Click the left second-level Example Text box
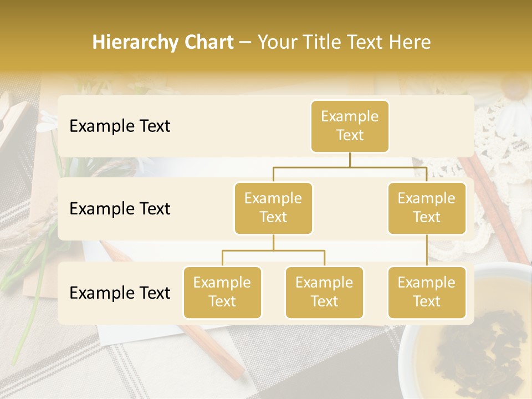 [273, 208]
